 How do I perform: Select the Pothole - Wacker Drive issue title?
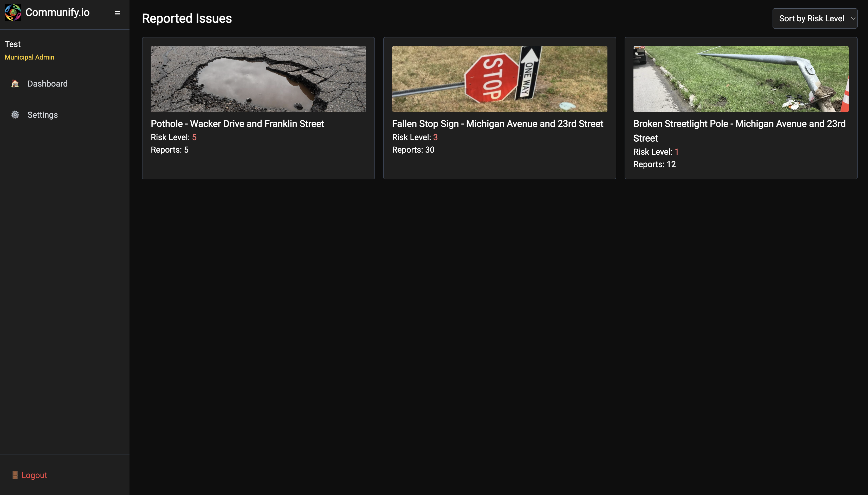(237, 124)
